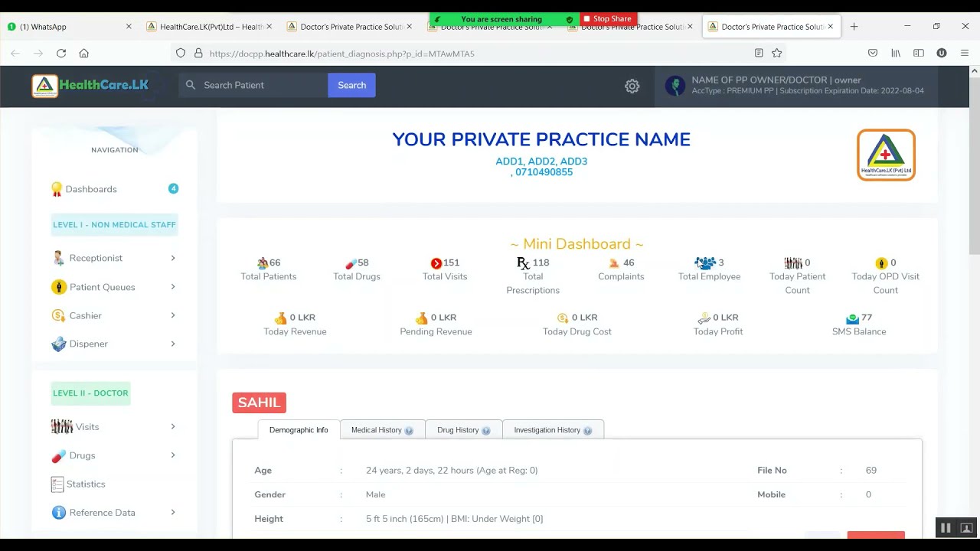980x551 pixels.
Task: Click the Total Visits red arrow icon
Action: tap(436, 263)
